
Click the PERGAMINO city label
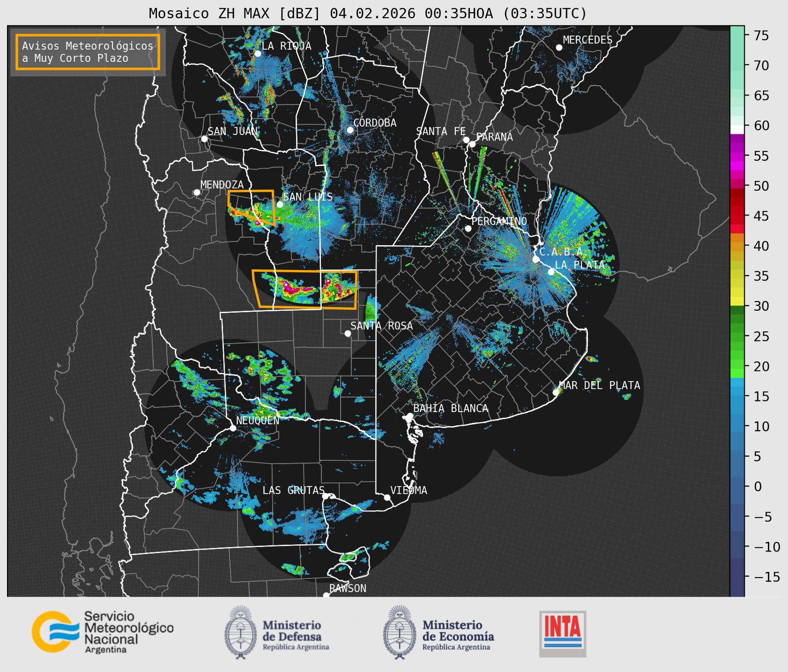point(499,221)
